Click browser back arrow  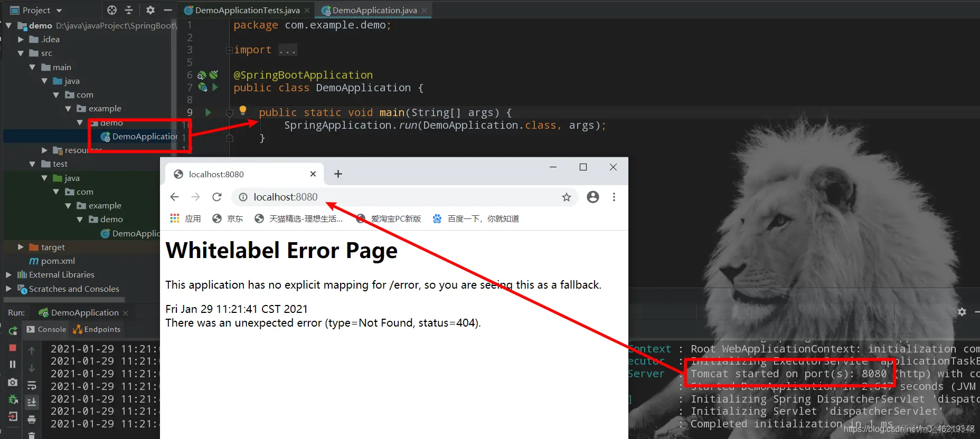[174, 197]
